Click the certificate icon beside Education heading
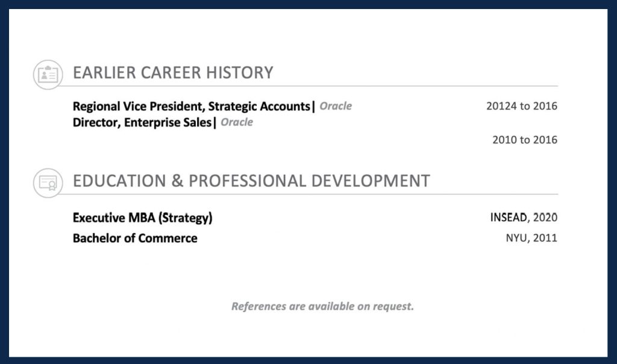The width and height of the screenshot is (617, 364). coord(48,183)
